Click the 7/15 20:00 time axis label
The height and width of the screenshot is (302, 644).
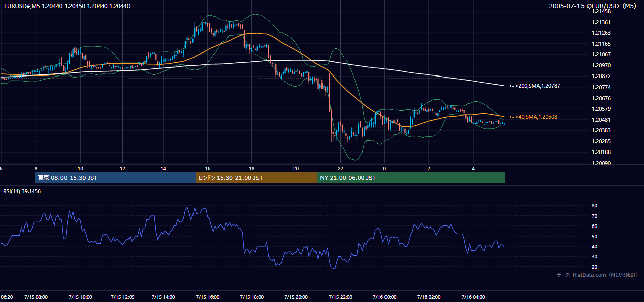296,297
